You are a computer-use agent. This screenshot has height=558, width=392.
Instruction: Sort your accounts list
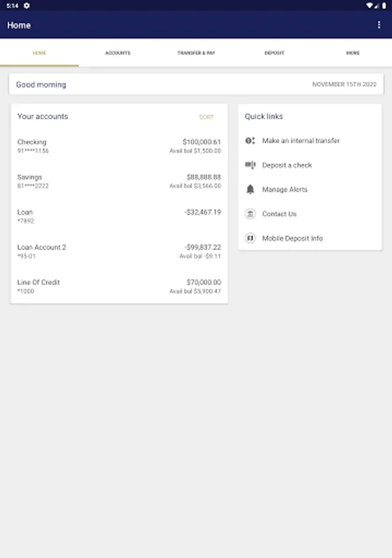tap(206, 117)
